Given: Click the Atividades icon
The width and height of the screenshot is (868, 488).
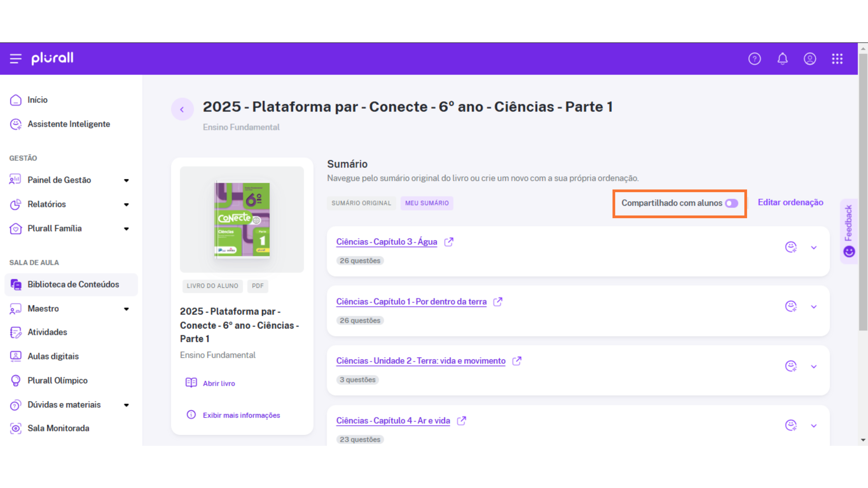Looking at the screenshot, I should pyautogui.click(x=15, y=332).
